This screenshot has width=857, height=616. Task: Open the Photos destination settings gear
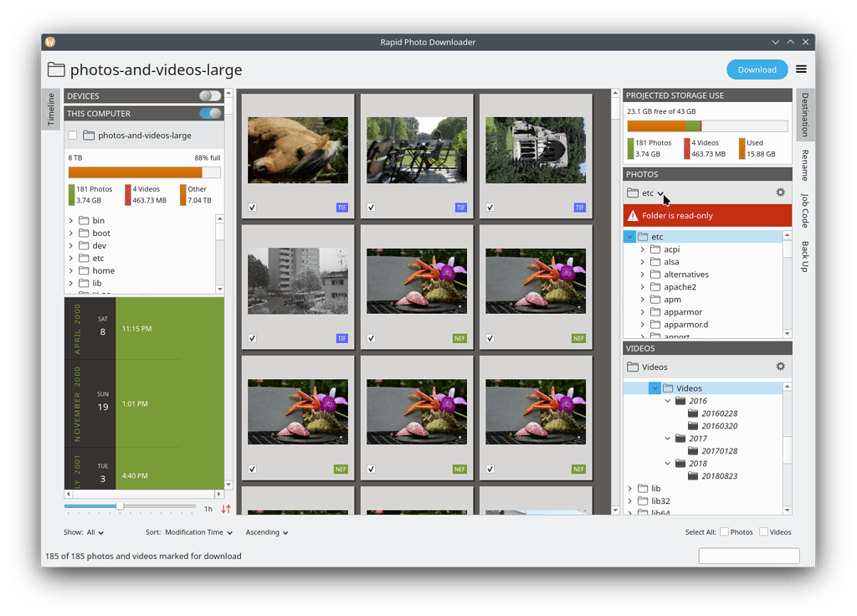780,192
